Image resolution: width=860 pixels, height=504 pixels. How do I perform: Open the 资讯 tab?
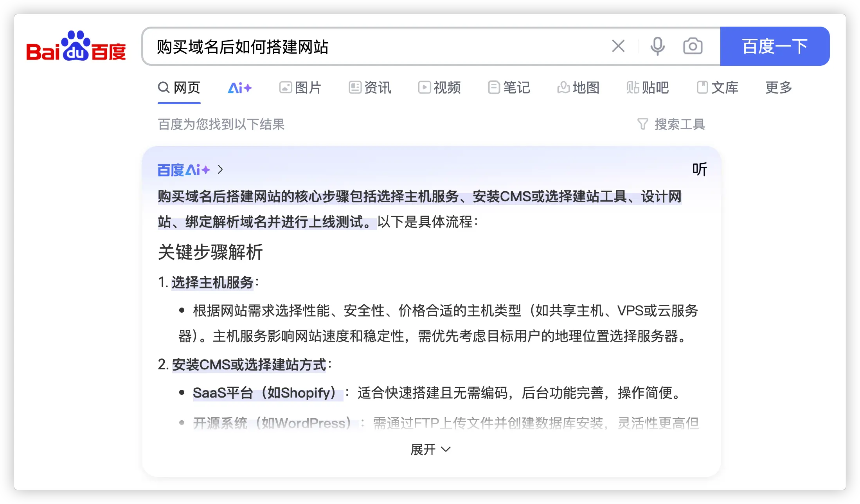coord(370,88)
